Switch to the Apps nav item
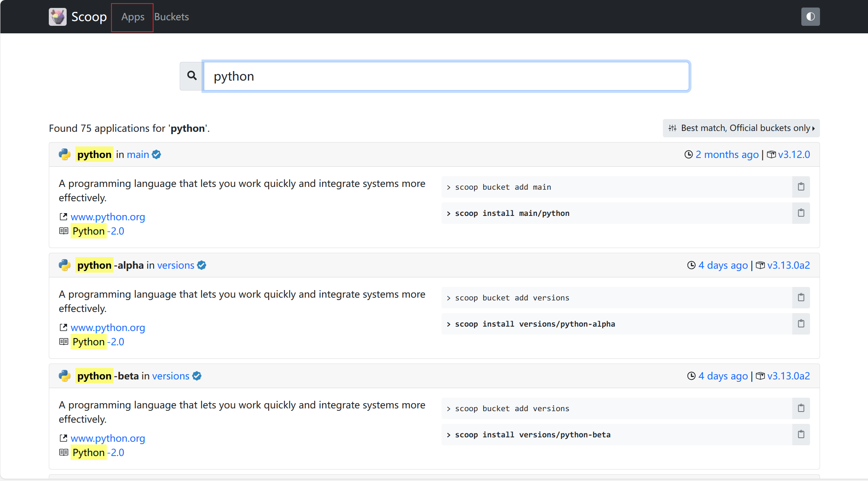Screen dimensions: 868x481 pos(133,17)
